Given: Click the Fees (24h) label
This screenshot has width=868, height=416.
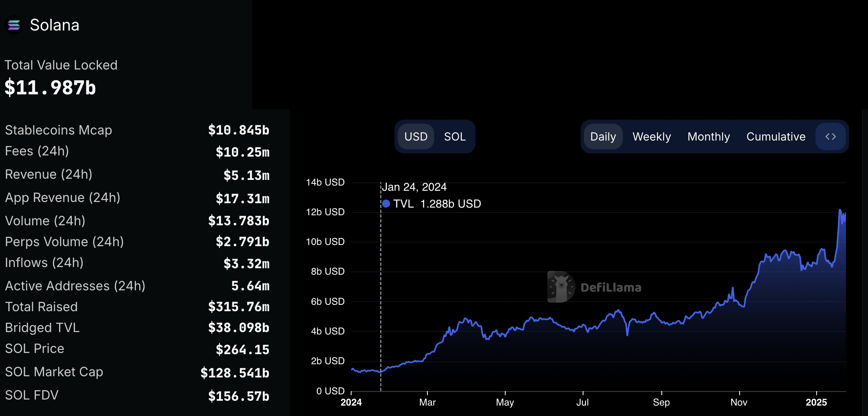Looking at the screenshot, I should (x=37, y=151).
